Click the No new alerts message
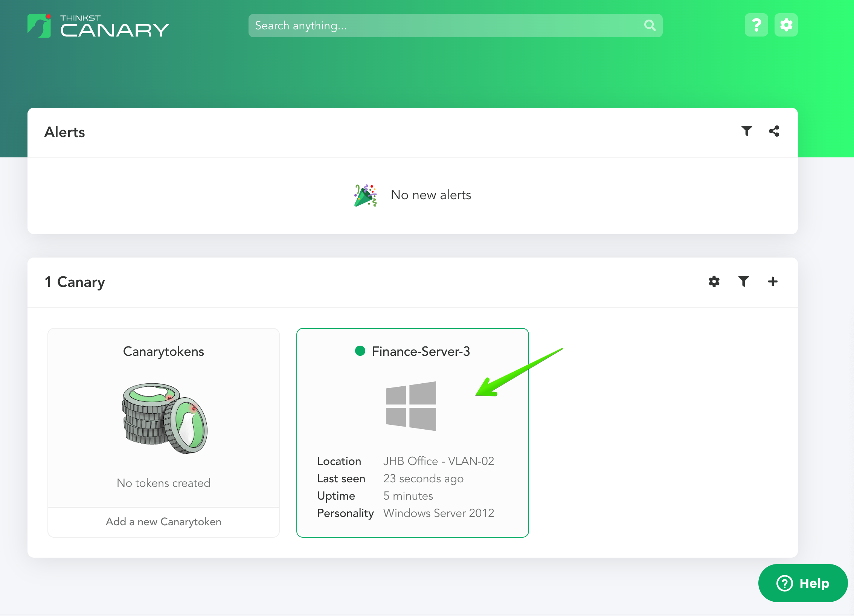 pos(431,195)
